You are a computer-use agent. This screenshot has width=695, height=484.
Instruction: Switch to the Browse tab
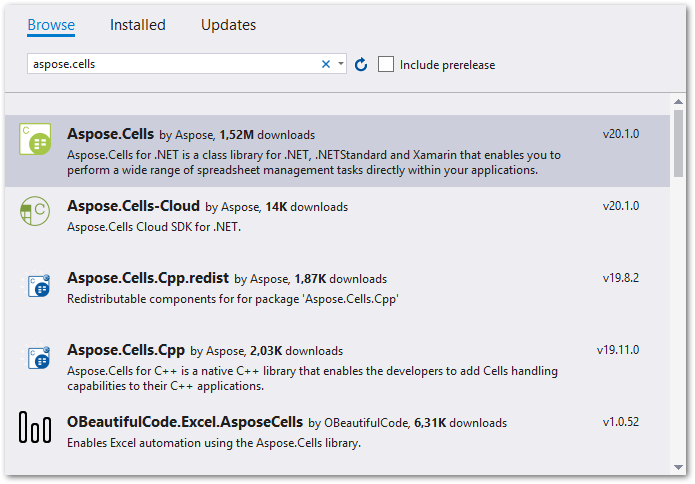[x=51, y=25]
